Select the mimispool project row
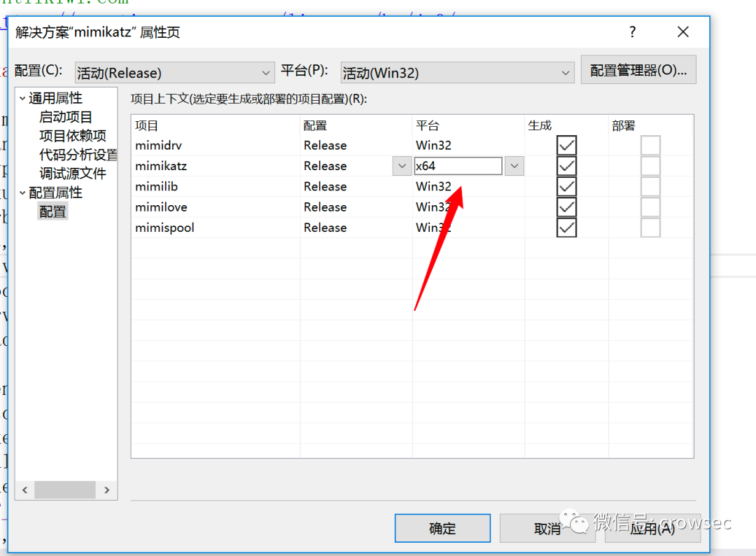The image size is (756, 556). (x=412, y=228)
